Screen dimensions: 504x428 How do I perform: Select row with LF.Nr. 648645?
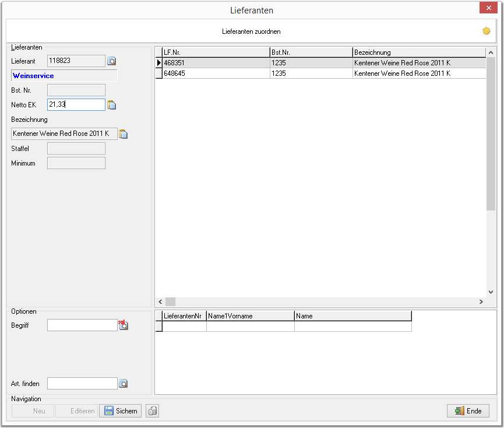click(x=320, y=73)
